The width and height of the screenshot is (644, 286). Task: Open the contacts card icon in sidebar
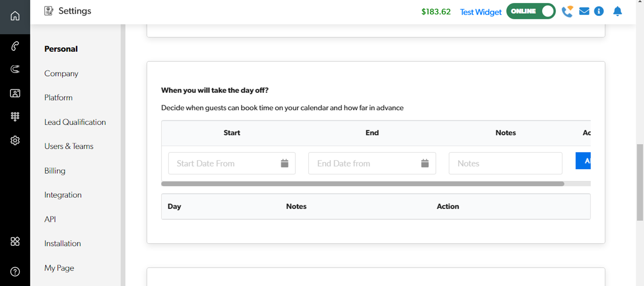pos(15,93)
